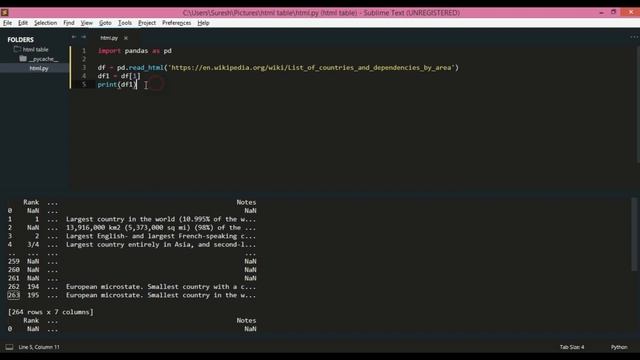Expand the __pycache__ folder
The width and height of the screenshot is (640, 360).
coord(43,59)
